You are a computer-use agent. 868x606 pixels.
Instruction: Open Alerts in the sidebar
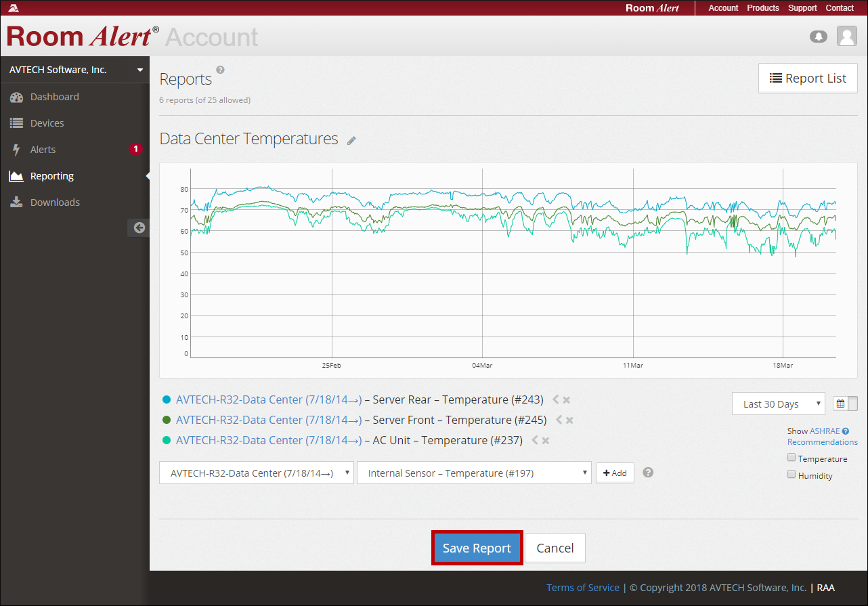point(43,150)
